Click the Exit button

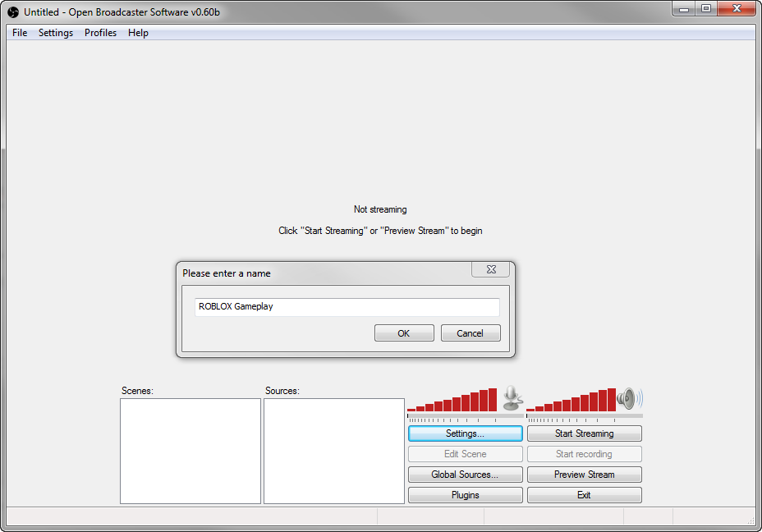(584, 494)
